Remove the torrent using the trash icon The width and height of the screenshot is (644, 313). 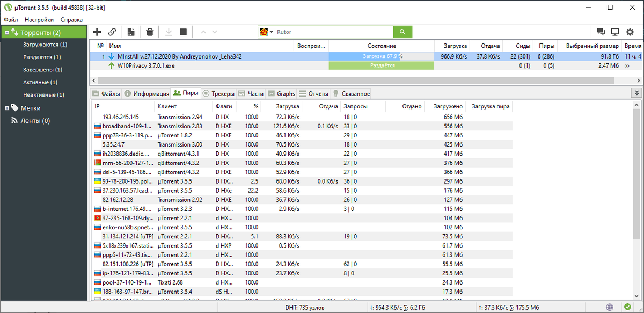pyautogui.click(x=149, y=32)
